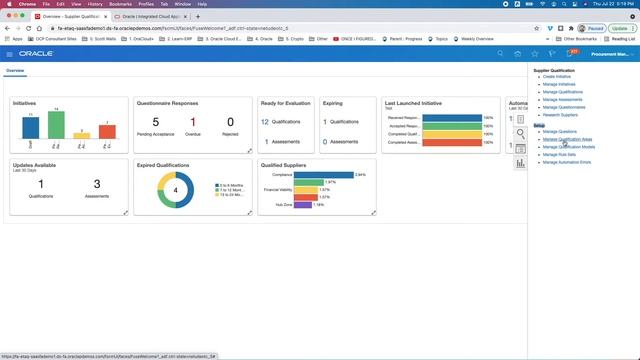Open the Chrome extensions puzzle icon
640x360 pixels.
click(571, 28)
